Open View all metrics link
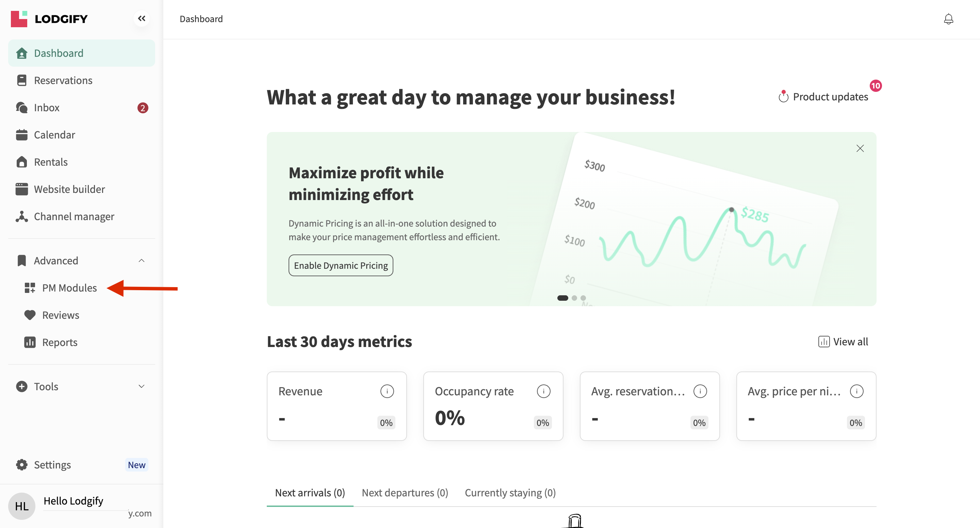The image size is (980, 528). pyautogui.click(x=844, y=342)
